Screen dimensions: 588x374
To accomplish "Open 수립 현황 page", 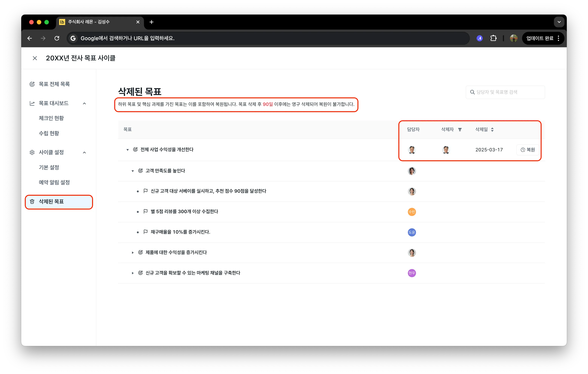I will (49, 133).
